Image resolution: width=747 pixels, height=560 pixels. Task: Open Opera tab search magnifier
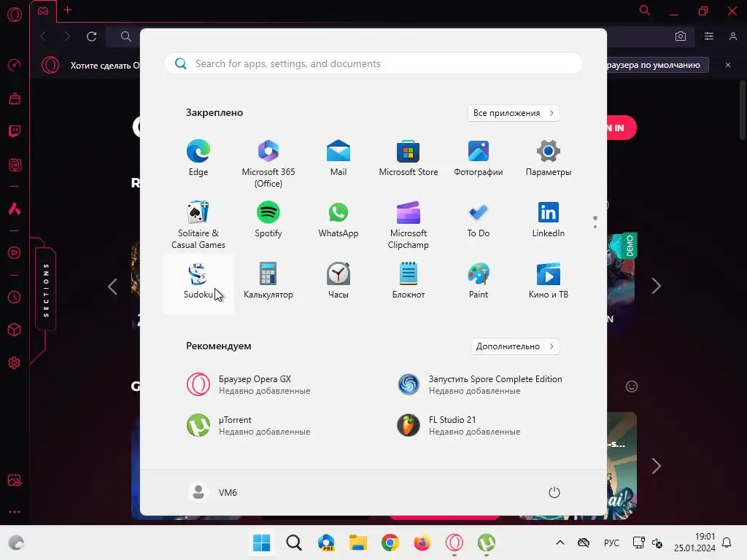[x=645, y=10]
